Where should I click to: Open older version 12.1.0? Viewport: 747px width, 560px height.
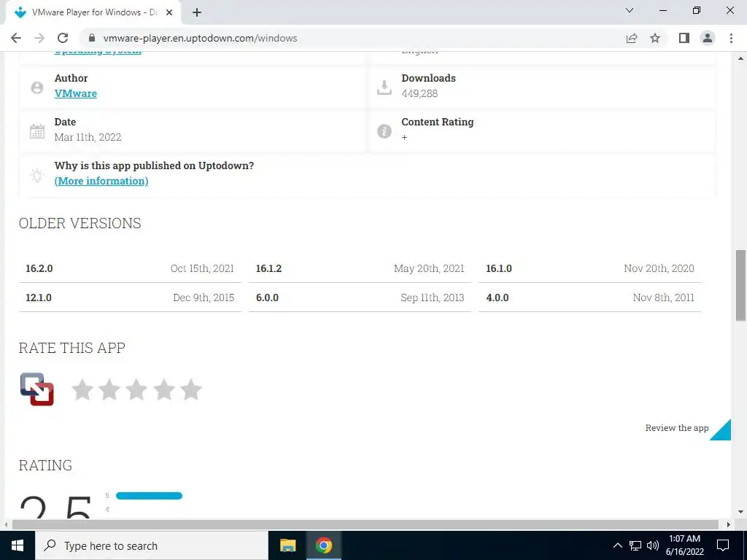pyautogui.click(x=130, y=297)
